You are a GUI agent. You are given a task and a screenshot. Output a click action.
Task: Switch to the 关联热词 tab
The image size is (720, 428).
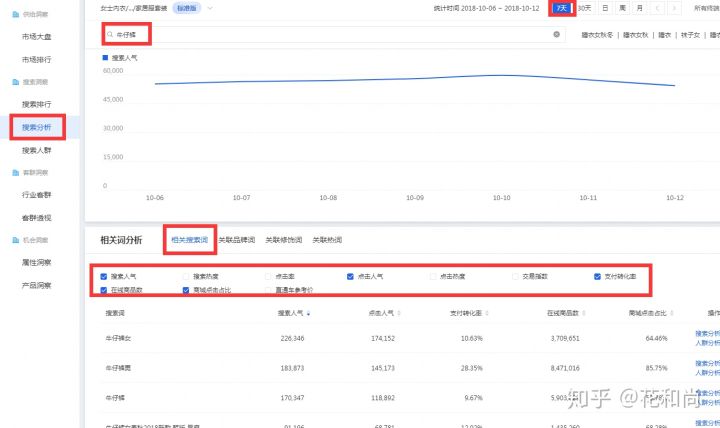[327, 240]
